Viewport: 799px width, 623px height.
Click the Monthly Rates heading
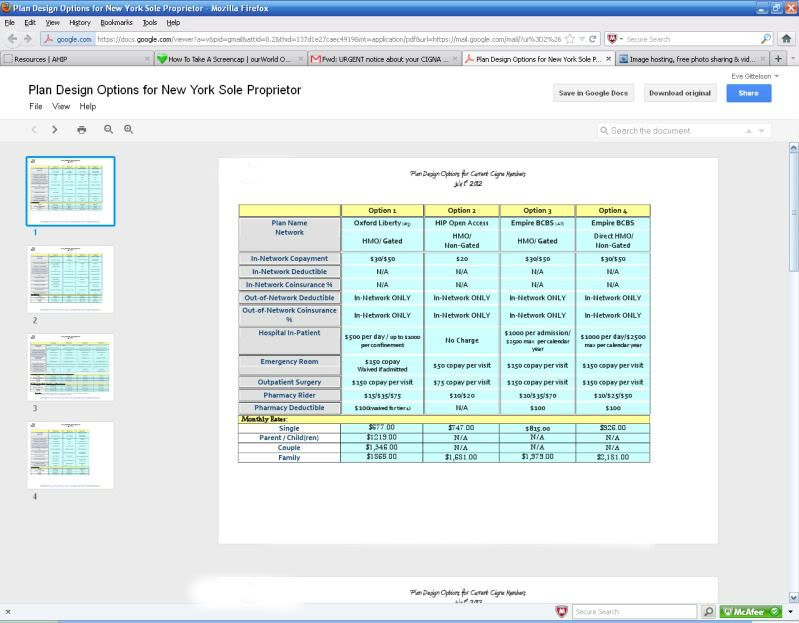coord(264,419)
